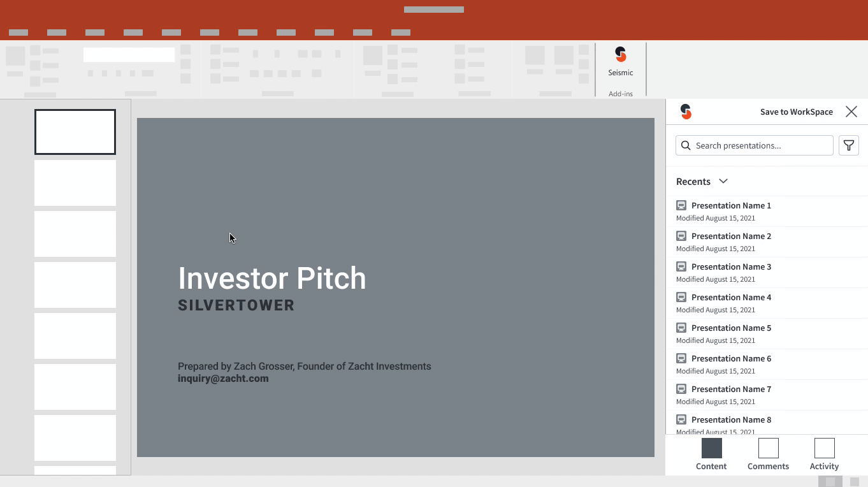This screenshot has width=868, height=487.
Task: Click the Seismic logo in the panel header
Action: [x=686, y=112]
